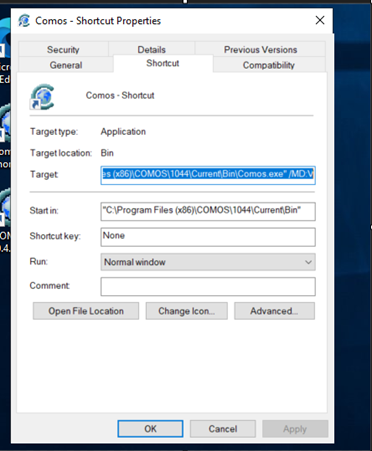Screen dimensions: 372x451
Task: Click the 'Application' target type value
Action: pyautogui.click(x=123, y=132)
